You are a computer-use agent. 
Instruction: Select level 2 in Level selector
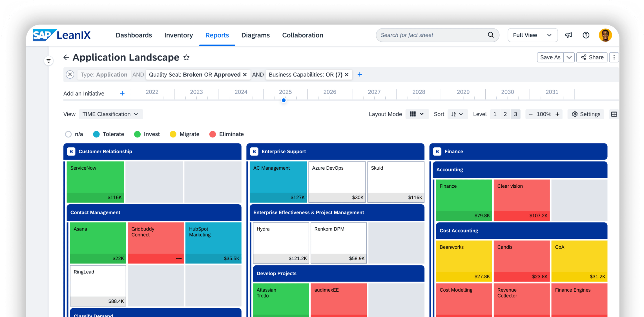point(505,114)
